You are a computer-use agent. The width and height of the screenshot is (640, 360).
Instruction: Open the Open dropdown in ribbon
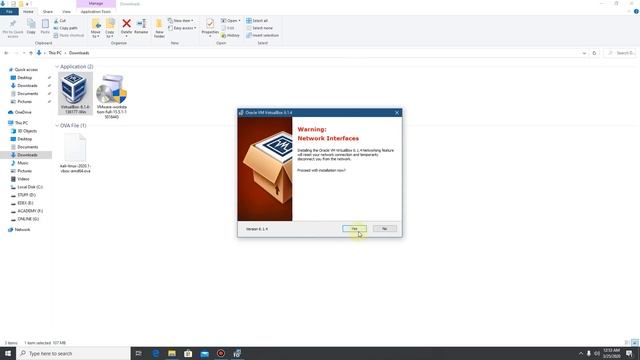pyautogui.click(x=231, y=20)
